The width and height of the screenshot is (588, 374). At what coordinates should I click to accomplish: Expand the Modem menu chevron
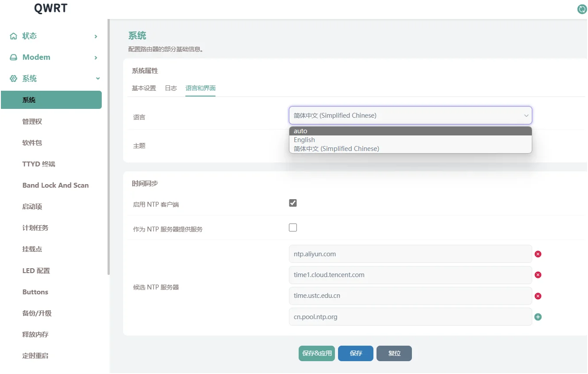tap(96, 58)
